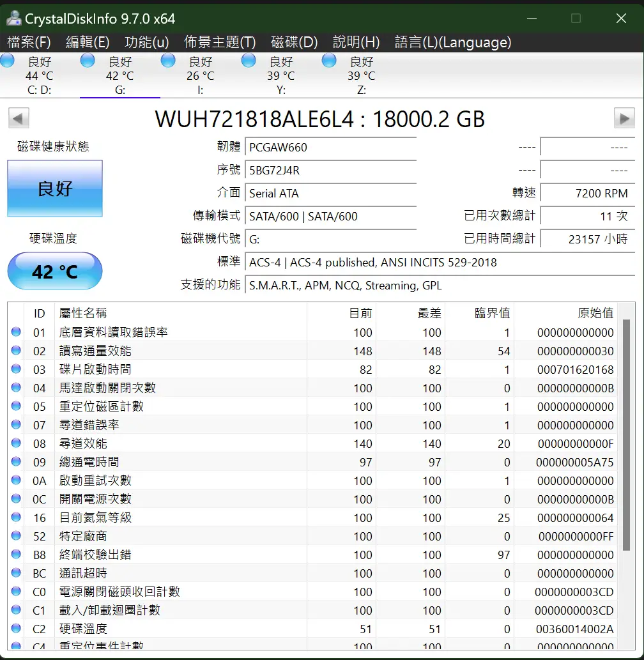Image resolution: width=644 pixels, height=660 pixels.
Task: Click power on hours field 23157 小時
Action: (x=587, y=239)
